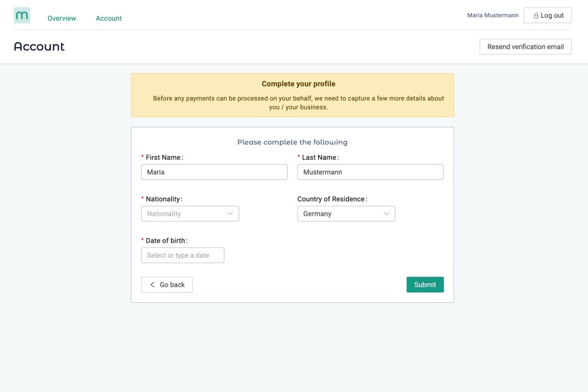Image resolution: width=588 pixels, height=392 pixels.
Task: Log out of the account
Action: click(x=547, y=15)
